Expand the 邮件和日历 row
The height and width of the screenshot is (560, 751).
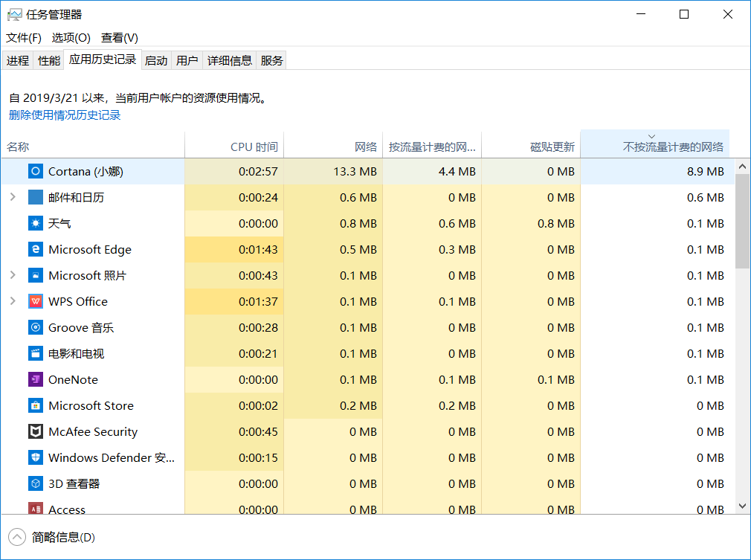(x=13, y=197)
